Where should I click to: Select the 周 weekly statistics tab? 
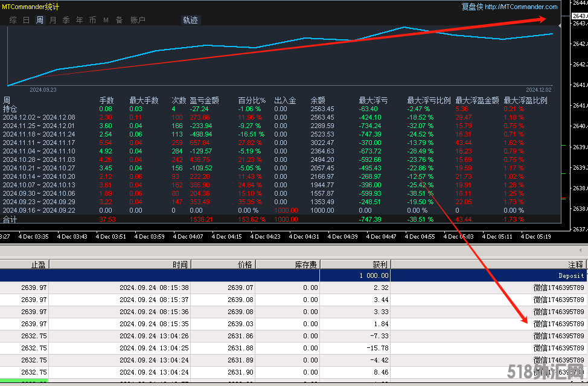coord(39,20)
